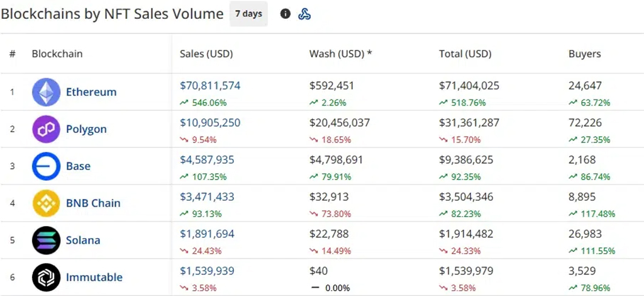644x296 pixels.
Task: Click Solana buyers count 26,983
Action: (x=586, y=234)
